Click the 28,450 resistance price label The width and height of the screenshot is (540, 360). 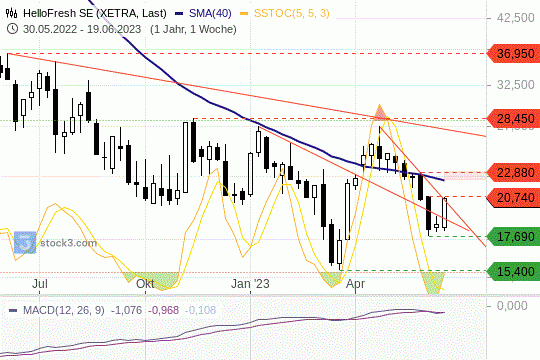tap(513, 119)
